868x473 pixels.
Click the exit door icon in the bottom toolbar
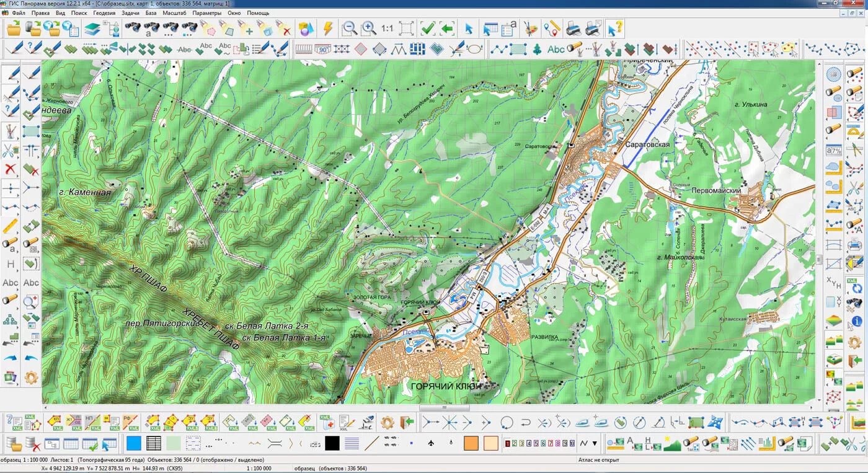[406, 423]
